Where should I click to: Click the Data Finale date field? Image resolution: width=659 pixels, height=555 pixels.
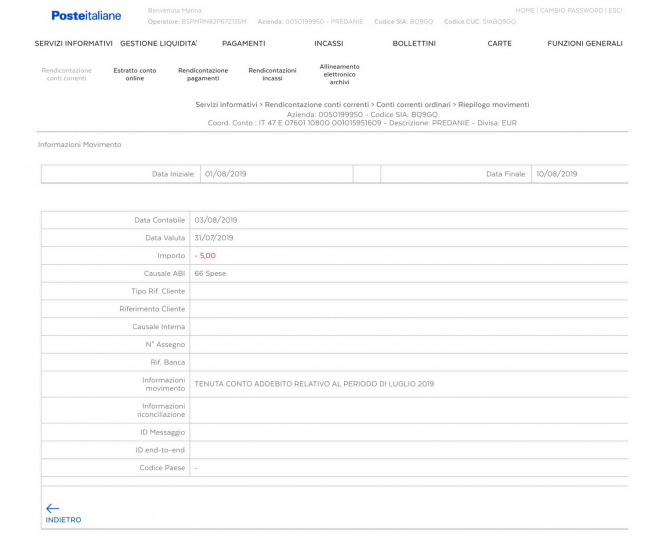pyautogui.click(x=580, y=174)
